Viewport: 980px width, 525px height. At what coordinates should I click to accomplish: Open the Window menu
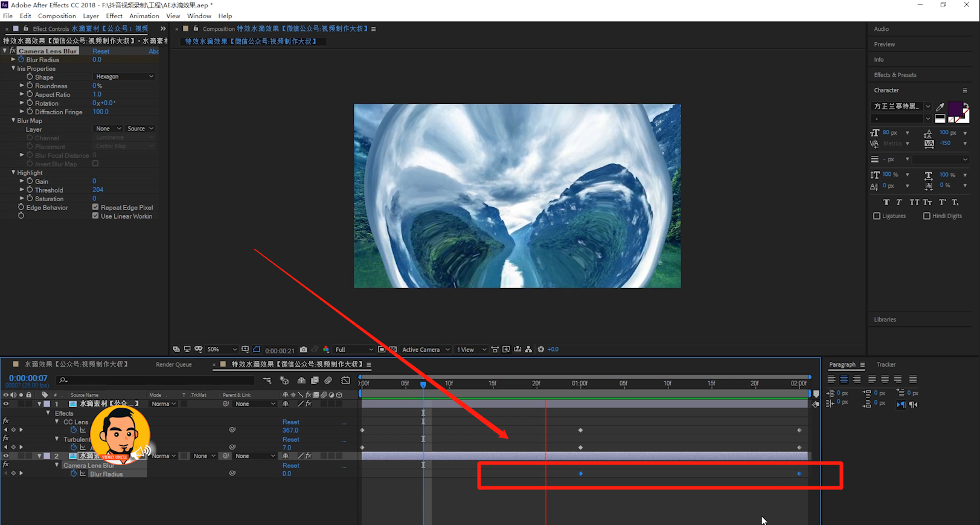pyautogui.click(x=199, y=16)
